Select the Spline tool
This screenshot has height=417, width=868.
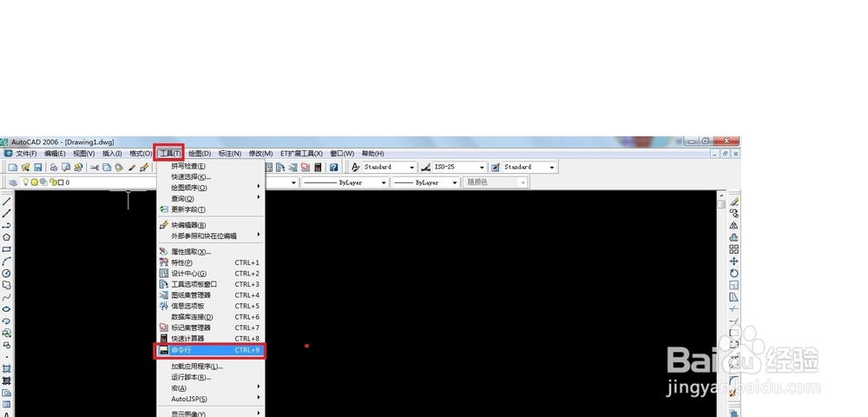click(7, 297)
